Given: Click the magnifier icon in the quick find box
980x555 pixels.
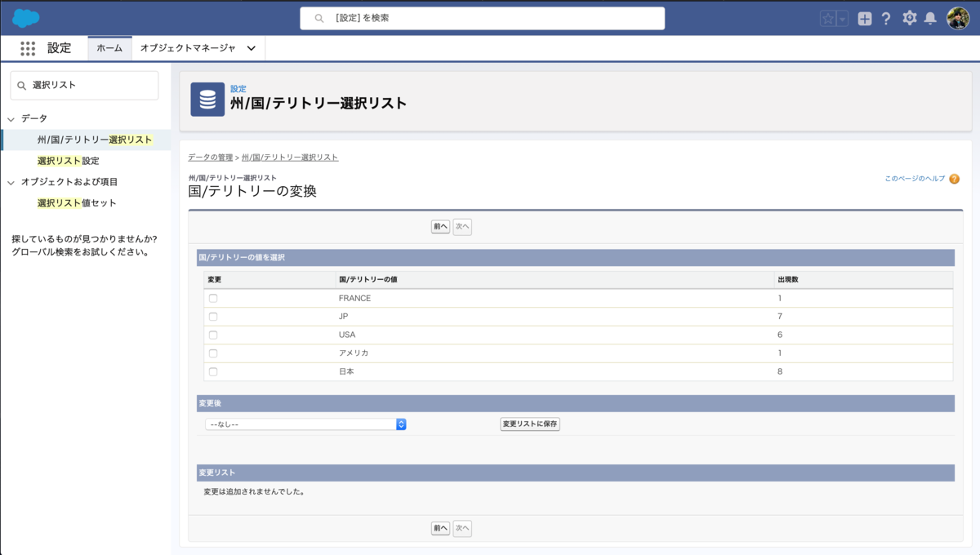Looking at the screenshot, I should pos(22,85).
